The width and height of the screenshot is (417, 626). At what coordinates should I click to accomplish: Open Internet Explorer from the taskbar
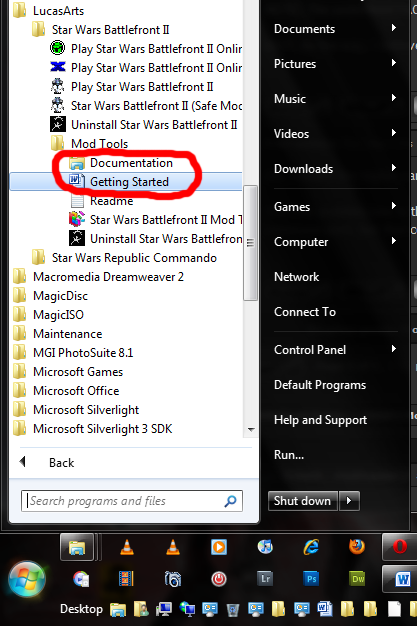311,547
